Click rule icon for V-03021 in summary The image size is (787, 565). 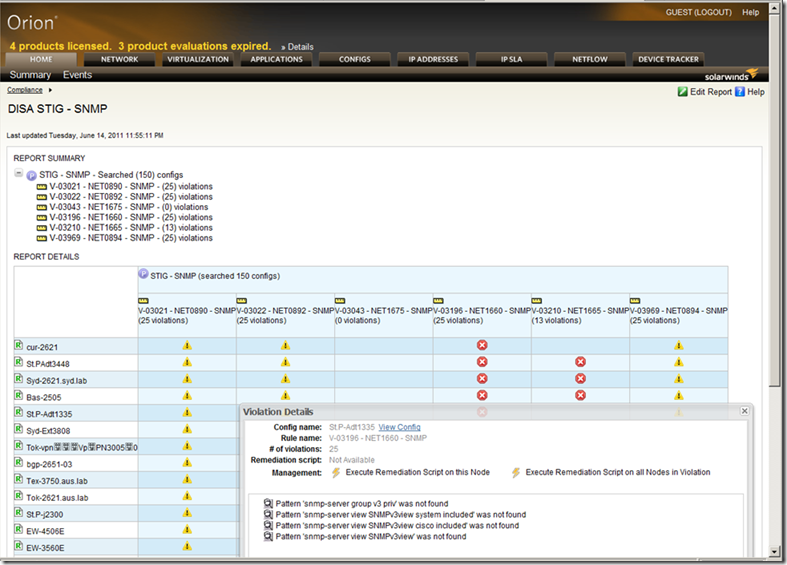[42, 187]
